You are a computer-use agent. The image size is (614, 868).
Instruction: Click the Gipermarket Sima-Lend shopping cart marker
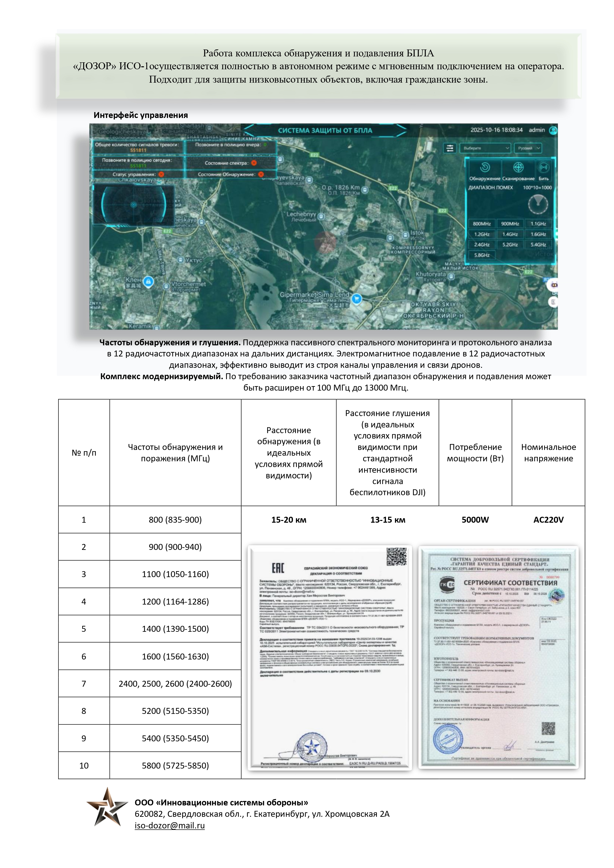pos(356,299)
